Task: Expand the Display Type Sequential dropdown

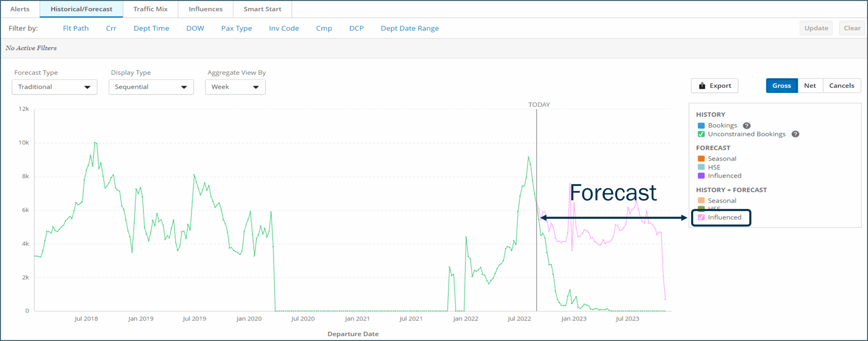Action: point(151,87)
